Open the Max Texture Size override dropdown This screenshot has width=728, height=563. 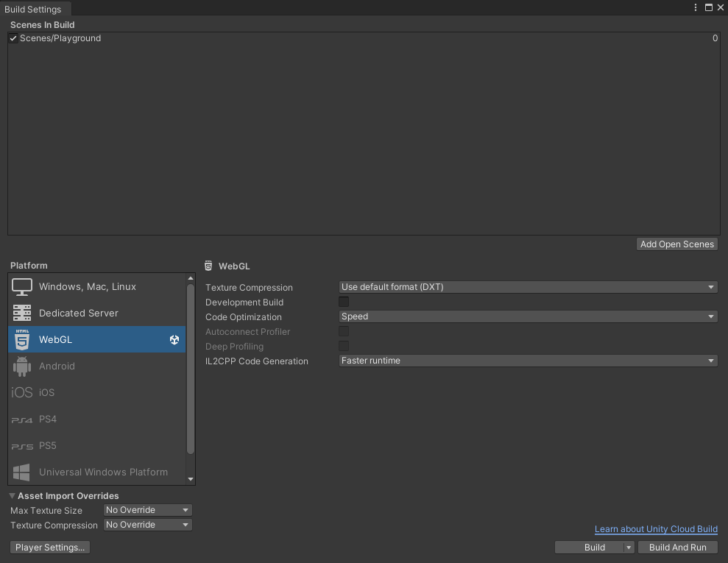click(x=148, y=510)
